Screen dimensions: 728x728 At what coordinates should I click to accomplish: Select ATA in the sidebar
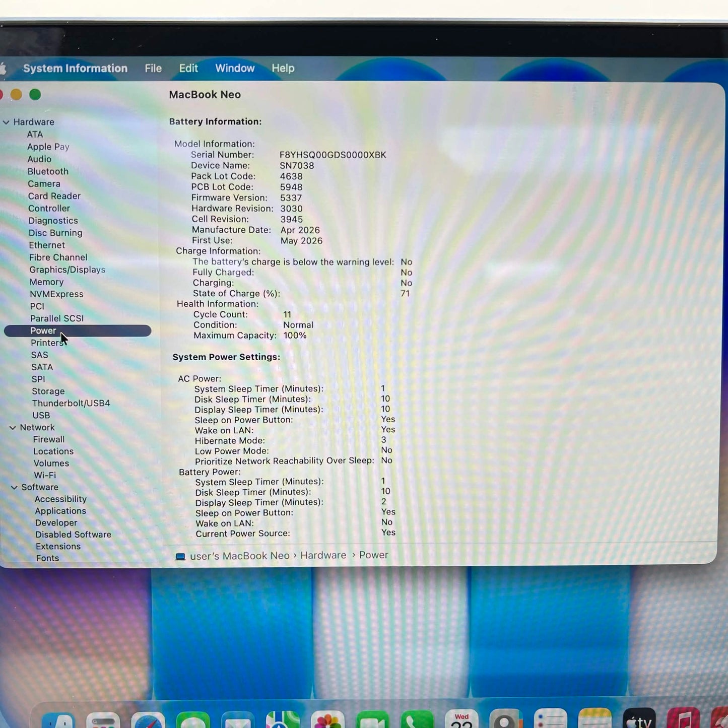pyautogui.click(x=35, y=135)
